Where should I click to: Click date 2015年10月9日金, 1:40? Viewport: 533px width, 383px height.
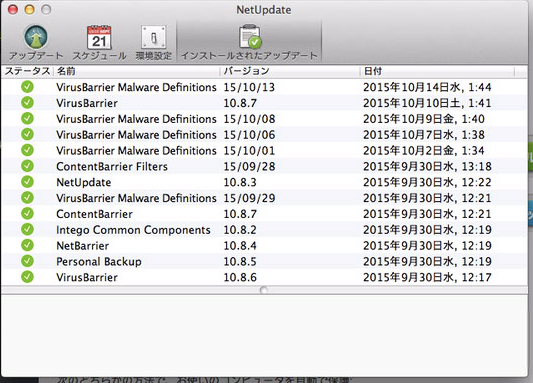(424, 119)
